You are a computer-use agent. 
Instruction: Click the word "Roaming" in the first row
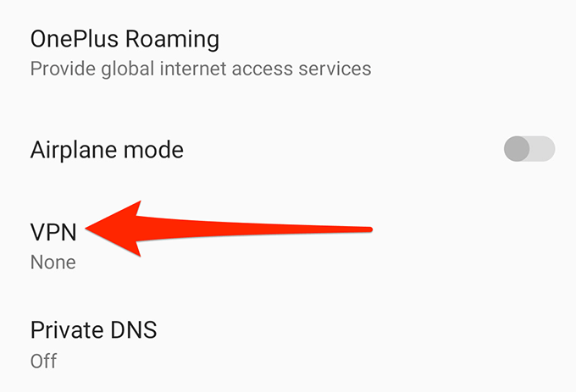coord(172,40)
